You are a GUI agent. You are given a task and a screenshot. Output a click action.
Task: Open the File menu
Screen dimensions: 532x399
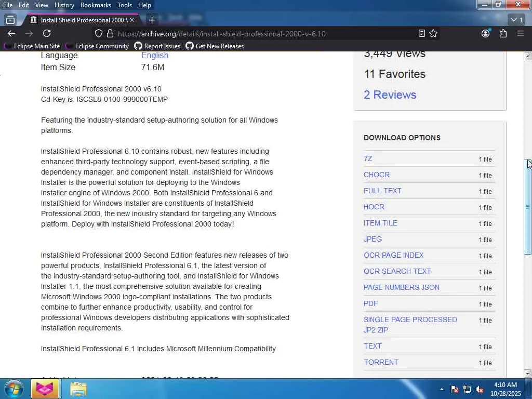(x=8, y=5)
